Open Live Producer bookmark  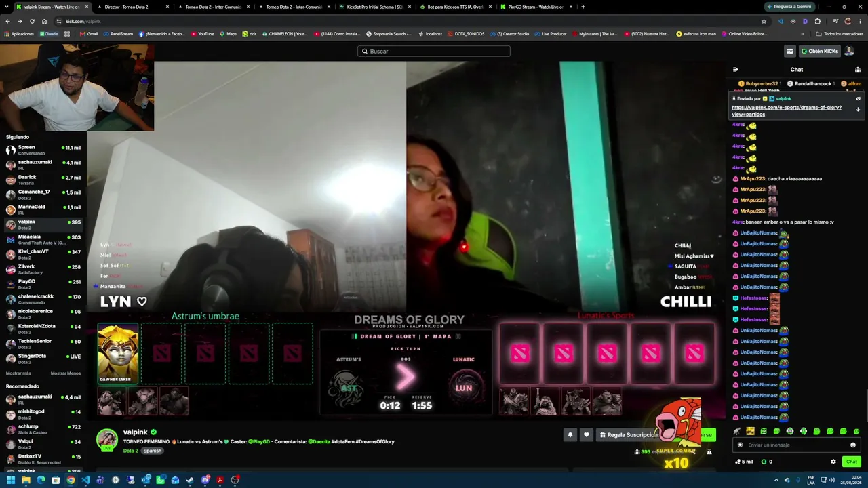pyautogui.click(x=551, y=33)
